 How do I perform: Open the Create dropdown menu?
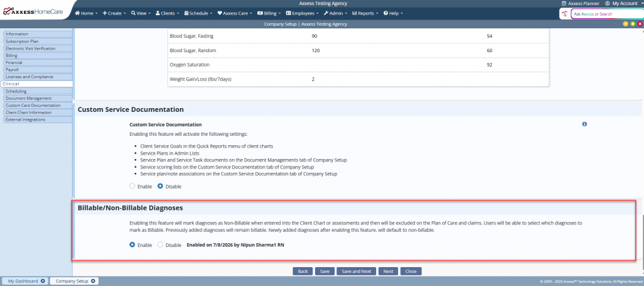pos(114,13)
